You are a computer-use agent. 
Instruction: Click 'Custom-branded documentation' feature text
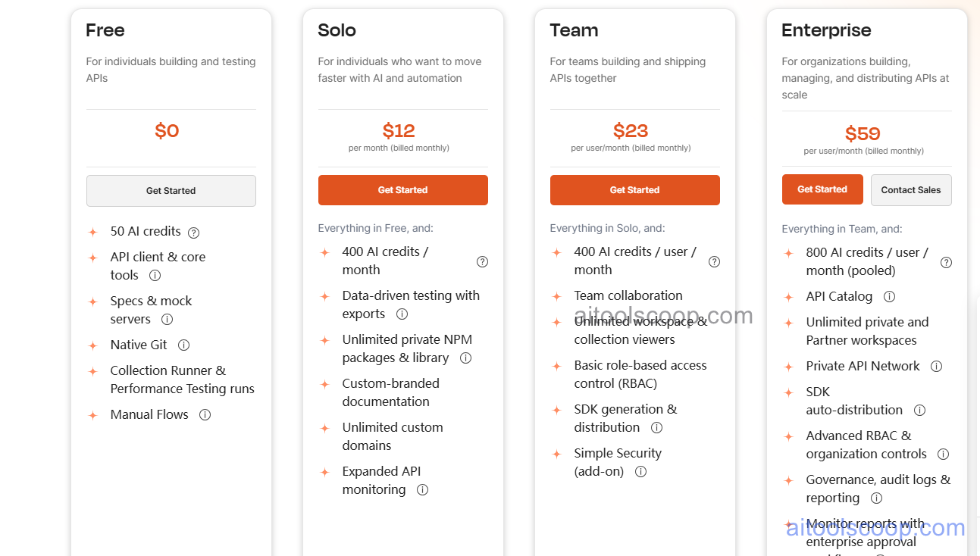[390, 392]
